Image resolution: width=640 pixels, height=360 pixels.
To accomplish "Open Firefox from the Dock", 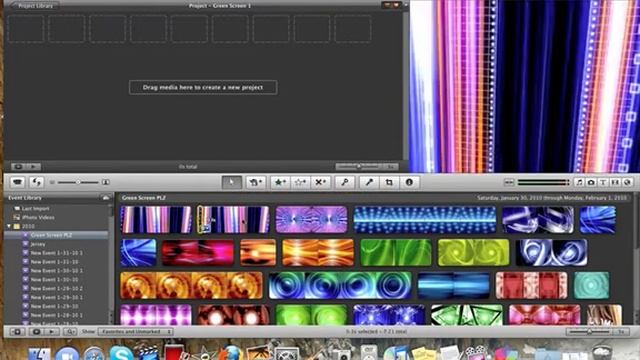I will (x=231, y=353).
